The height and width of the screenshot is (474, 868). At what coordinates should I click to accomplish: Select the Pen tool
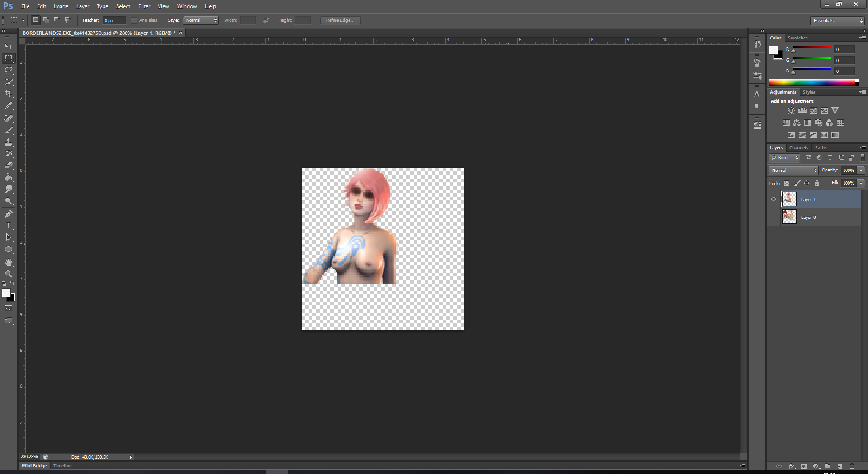pyautogui.click(x=9, y=214)
